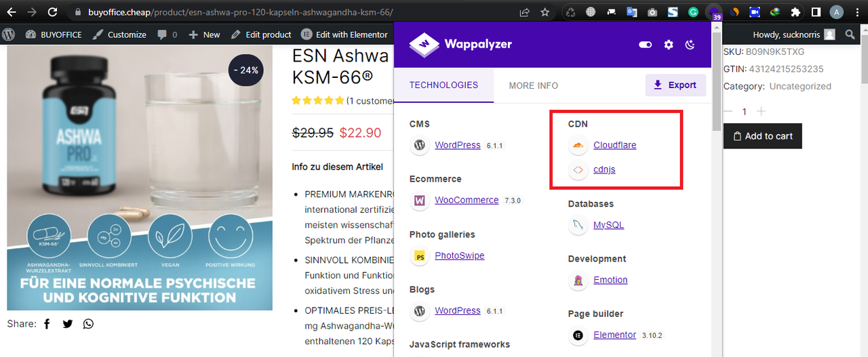Open BUYOFFICE site dashboard menu
The height and width of the screenshot is (357, 868).
point(53,35)
